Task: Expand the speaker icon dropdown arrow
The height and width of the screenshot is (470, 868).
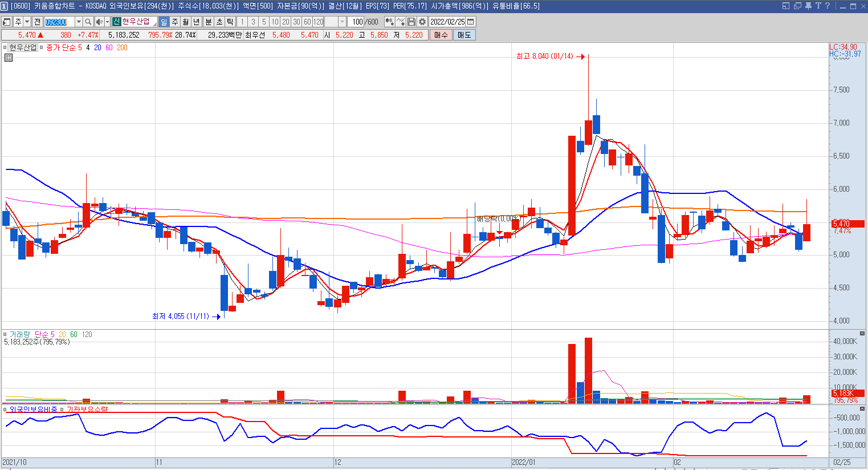Action: (107, 22)
